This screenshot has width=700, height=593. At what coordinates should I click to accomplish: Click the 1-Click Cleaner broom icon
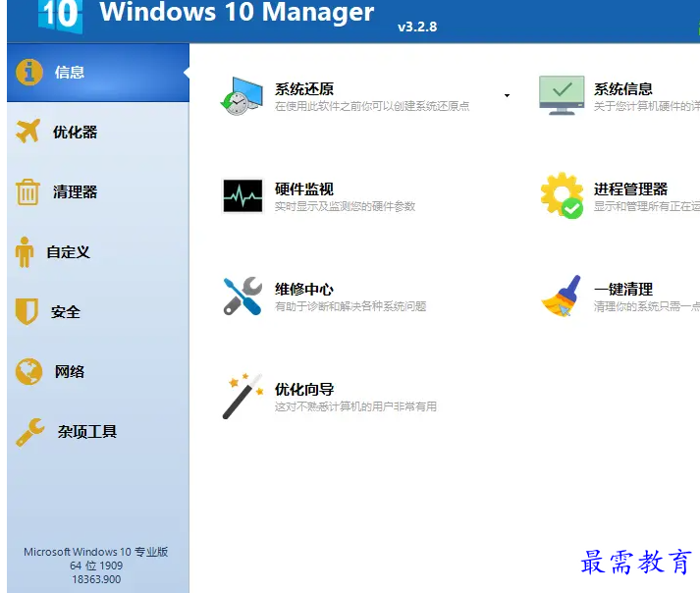(x=562, y=296)
